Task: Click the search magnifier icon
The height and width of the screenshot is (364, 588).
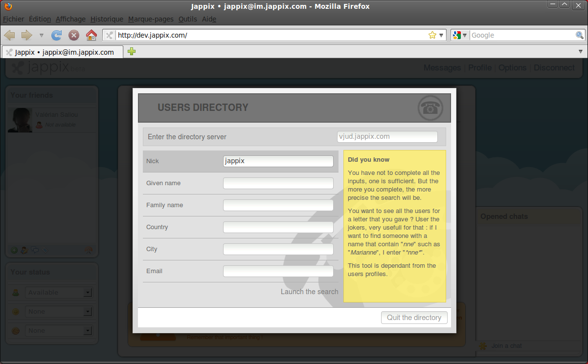Action: (x=580, y=35)
